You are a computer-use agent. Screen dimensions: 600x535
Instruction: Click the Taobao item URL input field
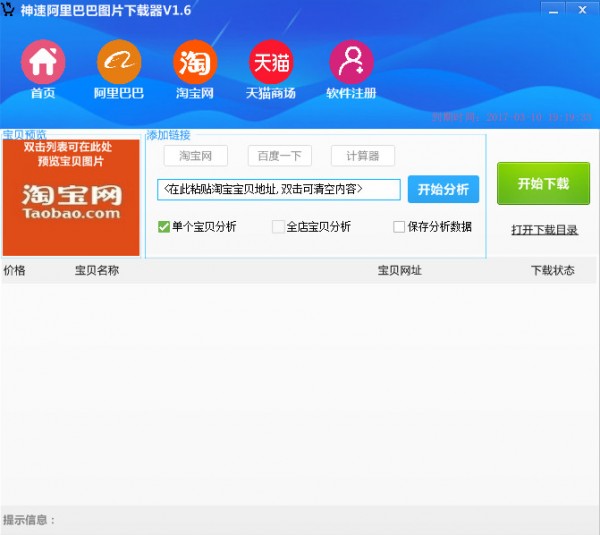278,189
